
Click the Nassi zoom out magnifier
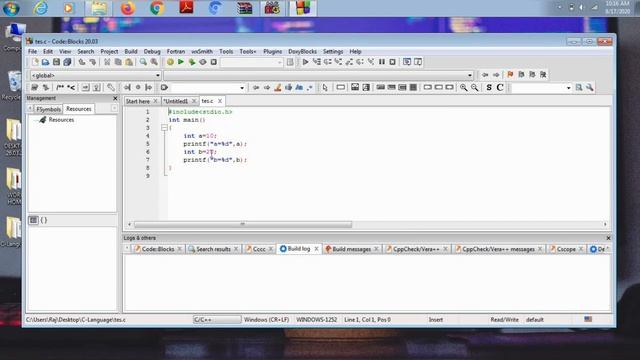click(475, 87)
